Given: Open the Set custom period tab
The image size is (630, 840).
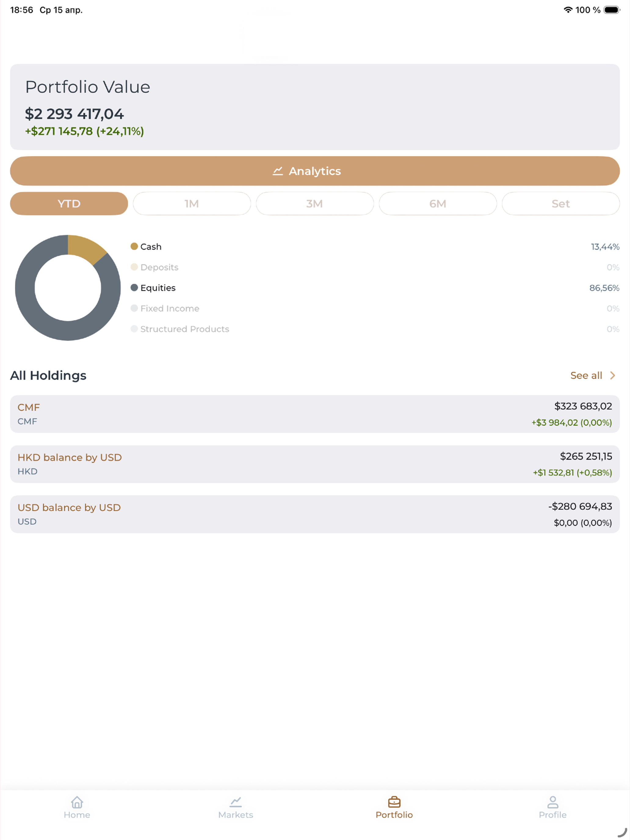Looking at the screenshot, I should point(561,204).
